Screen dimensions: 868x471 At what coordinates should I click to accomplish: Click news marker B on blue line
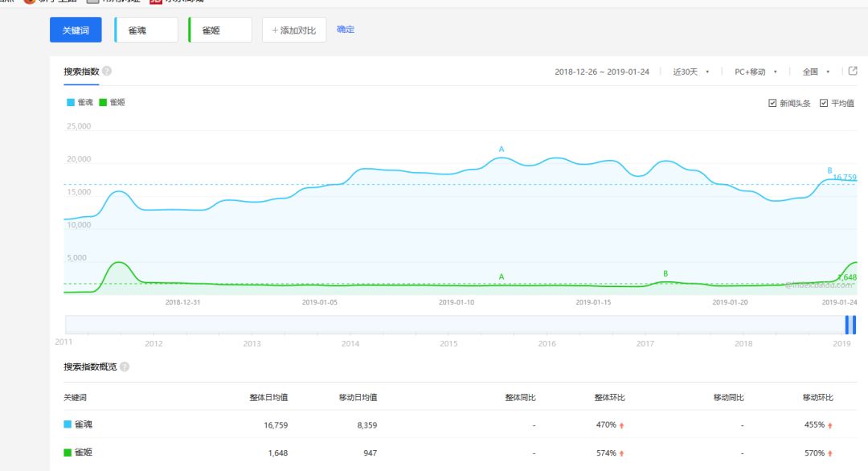coord(829,170)
